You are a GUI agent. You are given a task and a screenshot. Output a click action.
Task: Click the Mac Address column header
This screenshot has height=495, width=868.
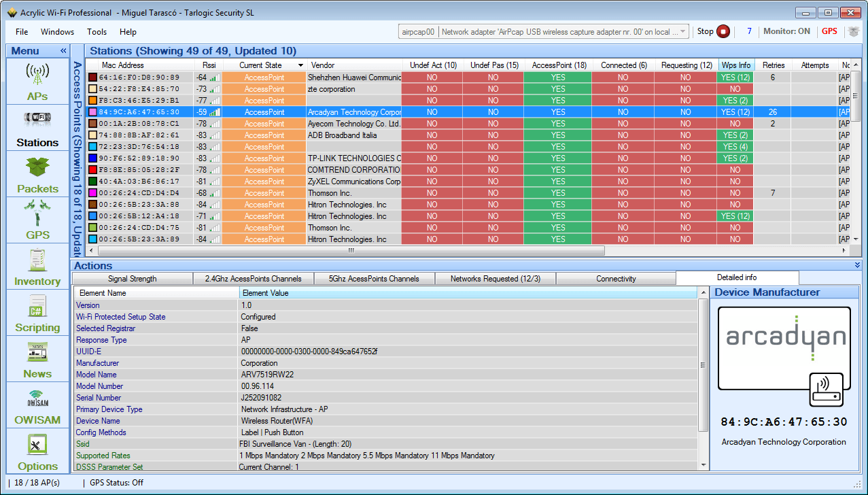coord(139,65)
